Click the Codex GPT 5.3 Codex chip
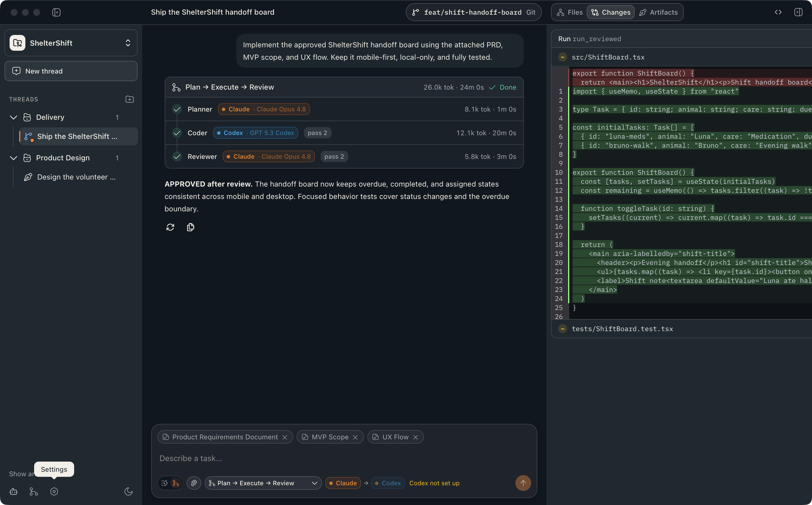Screen dimensions: 812x505 pos(255,133)
